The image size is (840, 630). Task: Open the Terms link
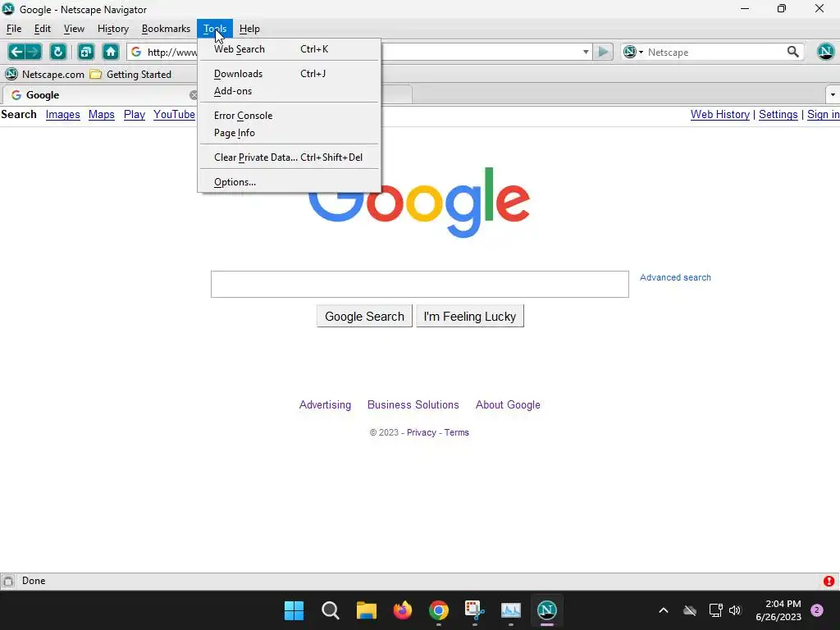coord(456,432)
